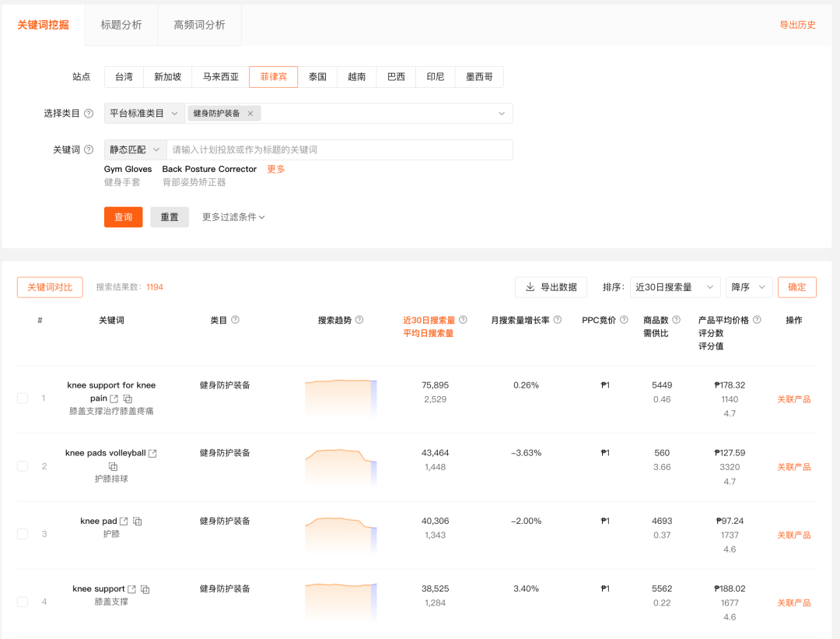Screen dimensions: 840x639
Task: Copy keyword knee pad
Action: [x=138, y=521]
